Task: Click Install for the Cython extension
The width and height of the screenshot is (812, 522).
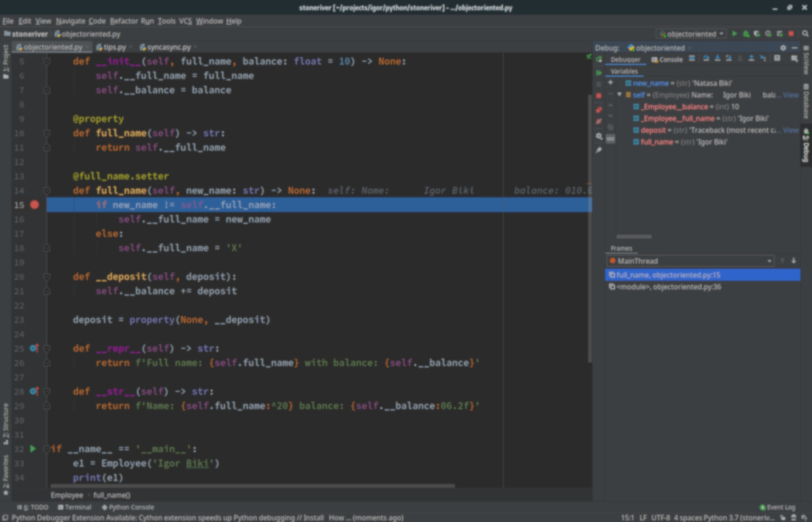Action: [x=312, y=518]
